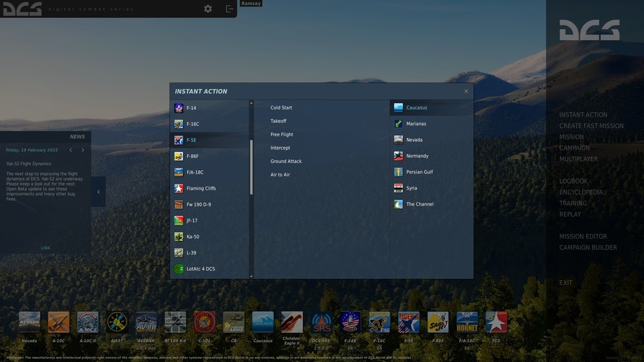This screenshot has width=644, height=362.
Task: Click the Christen Eagle II module icon
Action: (x=292, y=322)
